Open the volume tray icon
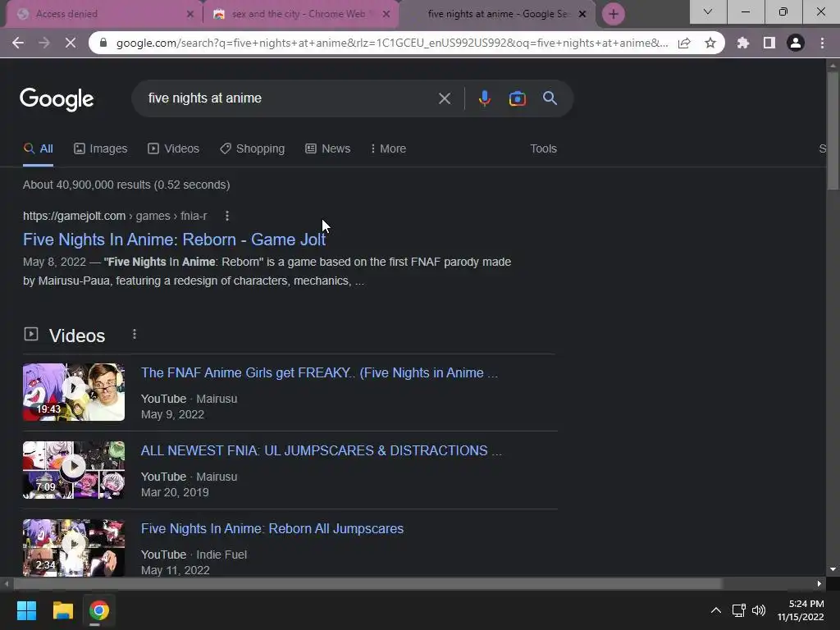This screenshot has width=840, height=630. tap(759, 610)
